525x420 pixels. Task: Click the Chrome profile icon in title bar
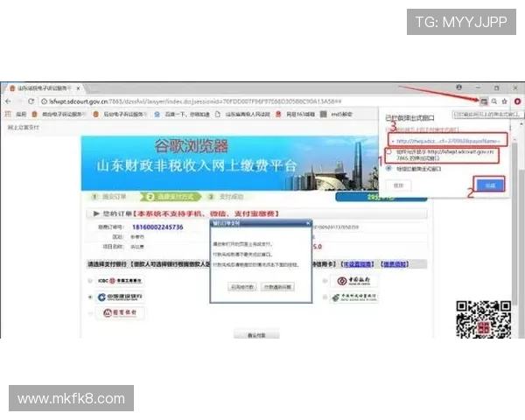(x=459, y=87)
